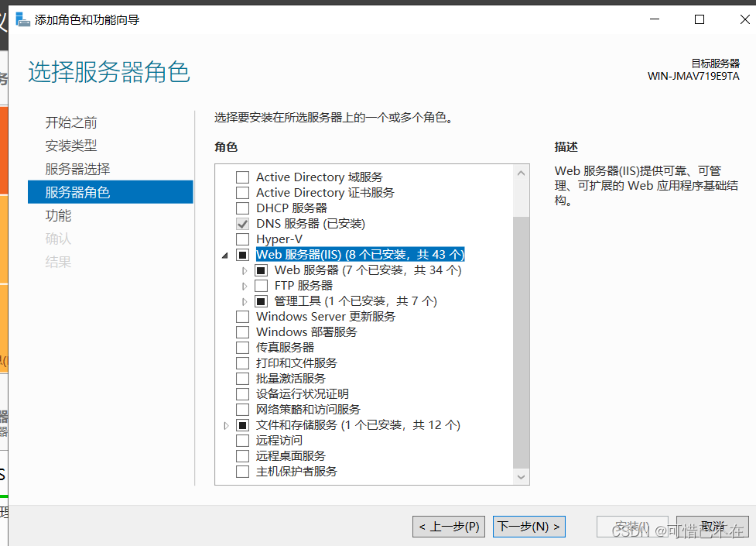Click the roles list scroll down arrow
This screenshot has width=756, height=546.
click(521, 476)
